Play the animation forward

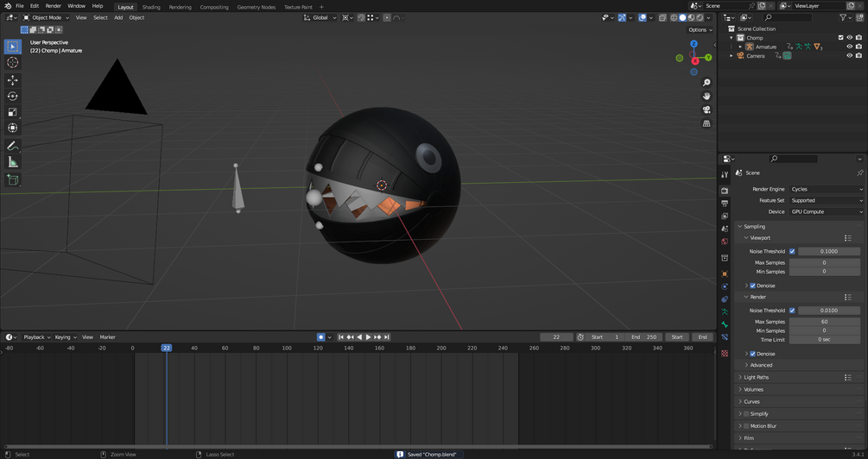click(368, 336)
